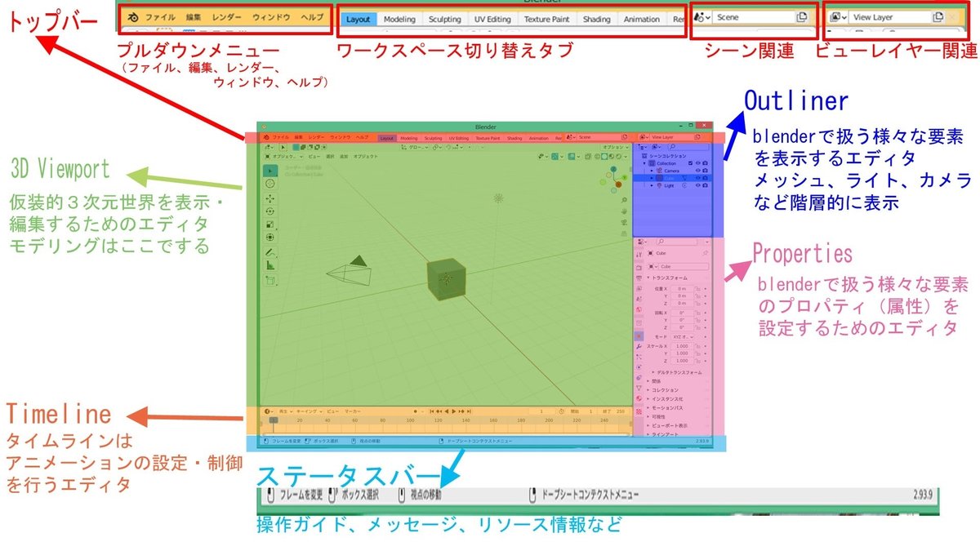Click the 位置 X value field

coord(683,289)
